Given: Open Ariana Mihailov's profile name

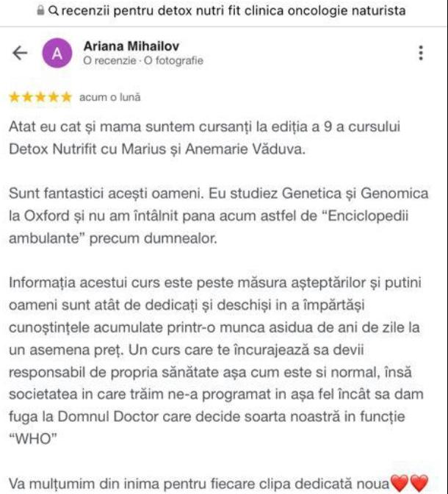Looking at the screenshot, I should [x=131, y=46].
